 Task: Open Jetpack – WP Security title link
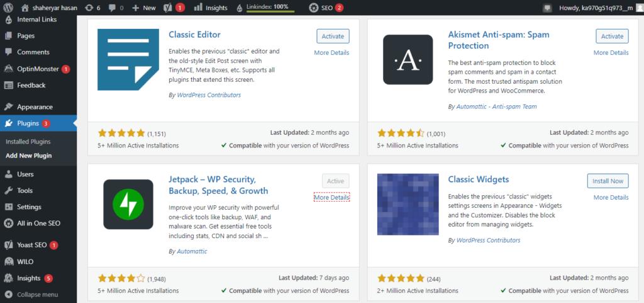pyautogui.click(x=218, y=185)
